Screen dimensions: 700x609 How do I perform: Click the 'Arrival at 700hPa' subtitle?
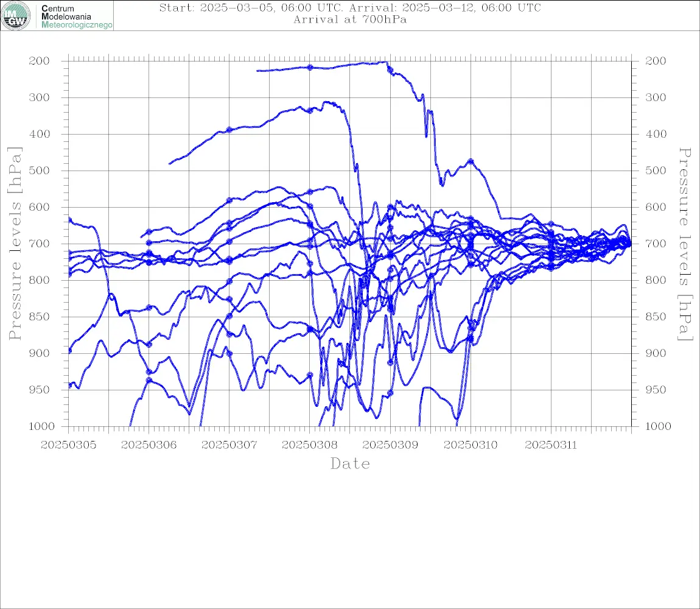coord(350,19)
